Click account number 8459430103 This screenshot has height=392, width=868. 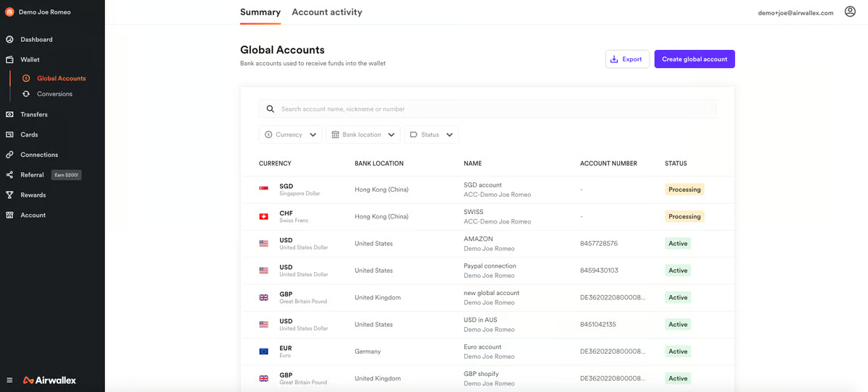(599, 270)
